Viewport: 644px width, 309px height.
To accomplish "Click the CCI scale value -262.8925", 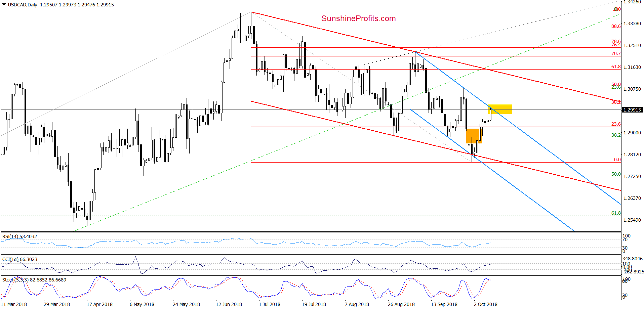I will click(633, 272).
